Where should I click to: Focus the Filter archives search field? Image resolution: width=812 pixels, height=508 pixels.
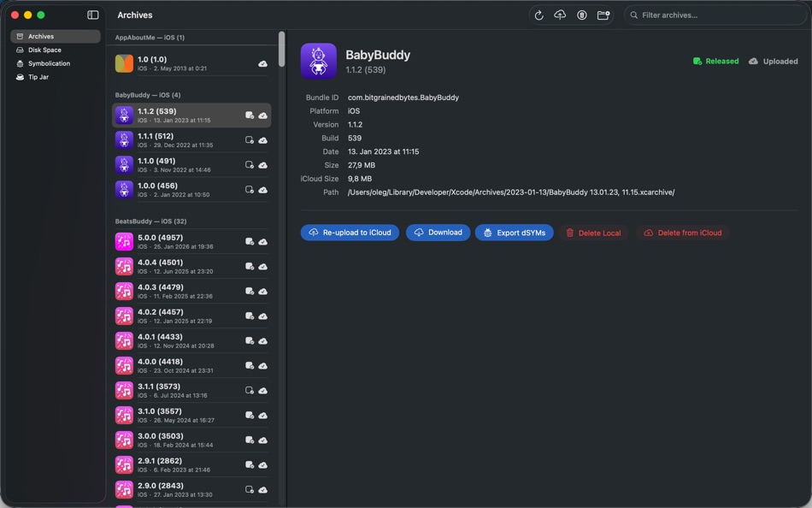coord(715,15)
